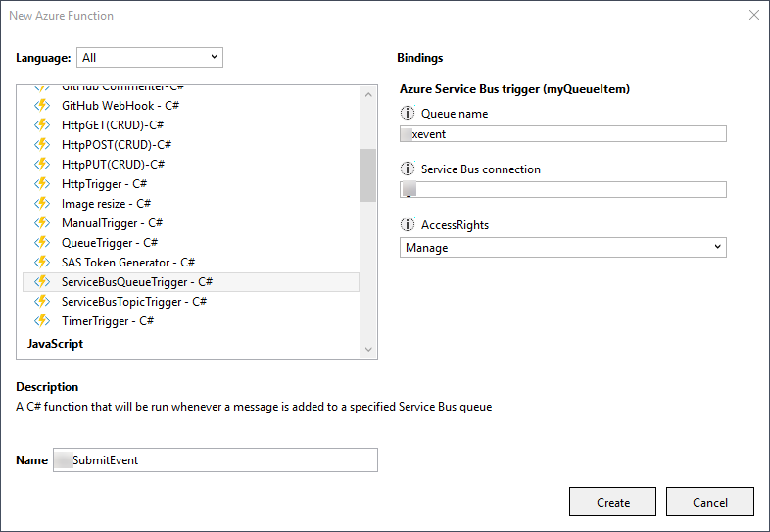
Task: Open the AccessRights Manage dropdown
Action: pyautogui.click(x=562, y=248)
